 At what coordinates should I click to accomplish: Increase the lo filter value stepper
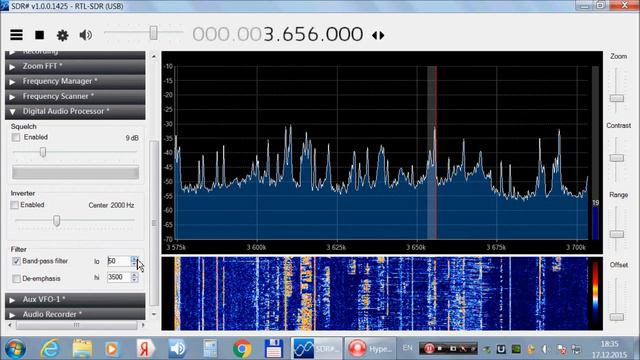click(134, 259)
